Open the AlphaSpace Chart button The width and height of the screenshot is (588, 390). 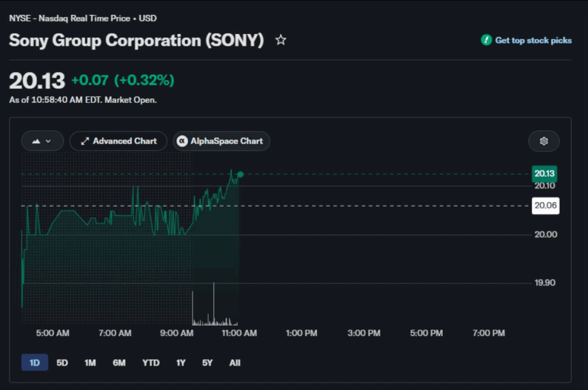click(x=221, y=141)
